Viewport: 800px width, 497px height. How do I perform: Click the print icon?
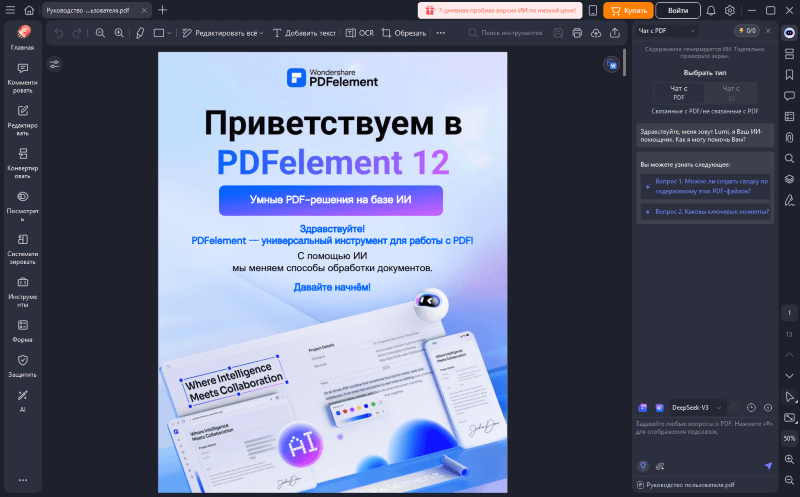pyautogui.click(x=577, y=33)
